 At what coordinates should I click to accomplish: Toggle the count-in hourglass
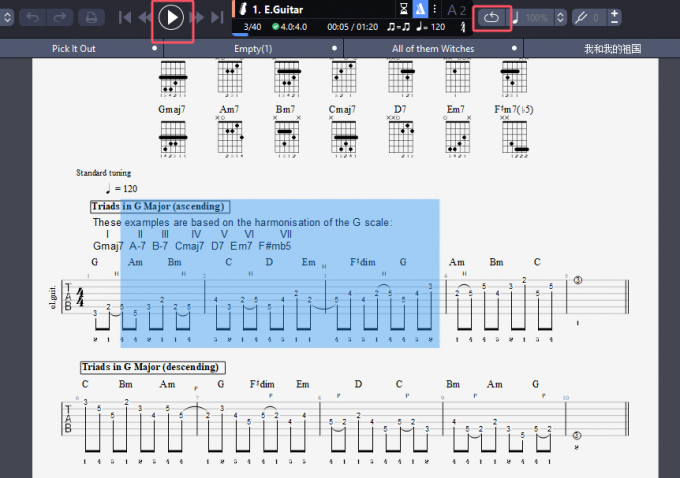click(403, 9)
